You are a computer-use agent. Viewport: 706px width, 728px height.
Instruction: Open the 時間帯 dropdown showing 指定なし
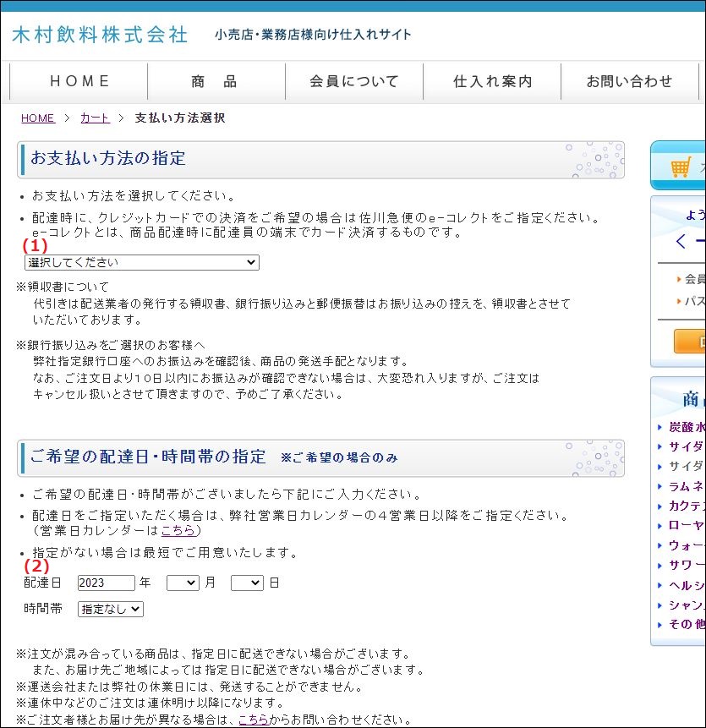[110, 608]
